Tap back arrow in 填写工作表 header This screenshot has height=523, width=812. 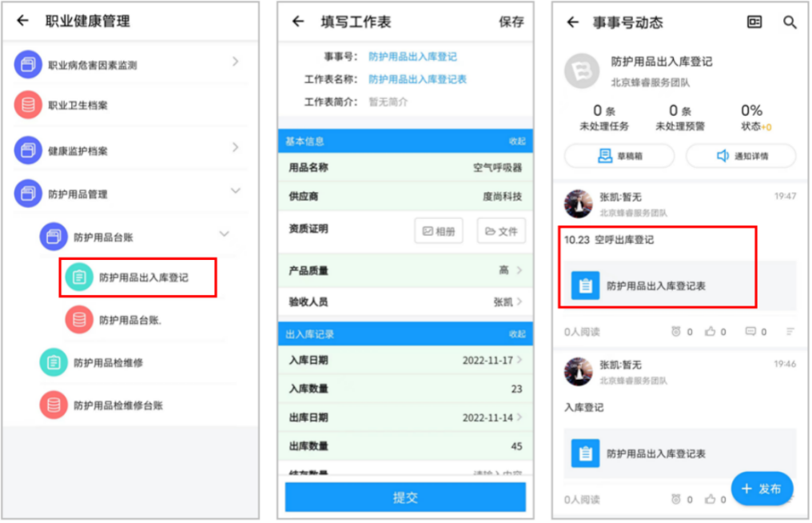pos(298,22)
